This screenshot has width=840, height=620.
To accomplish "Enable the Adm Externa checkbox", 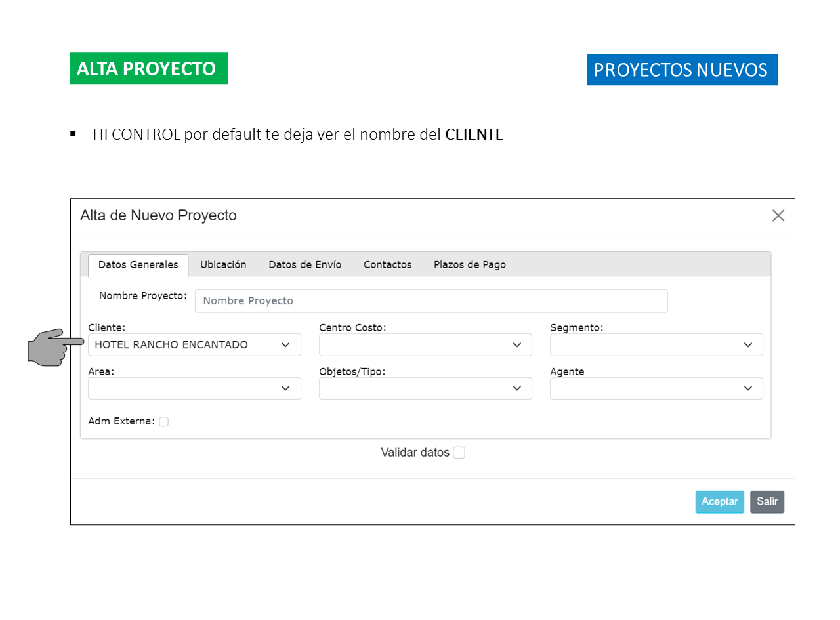I will point(163,422).
